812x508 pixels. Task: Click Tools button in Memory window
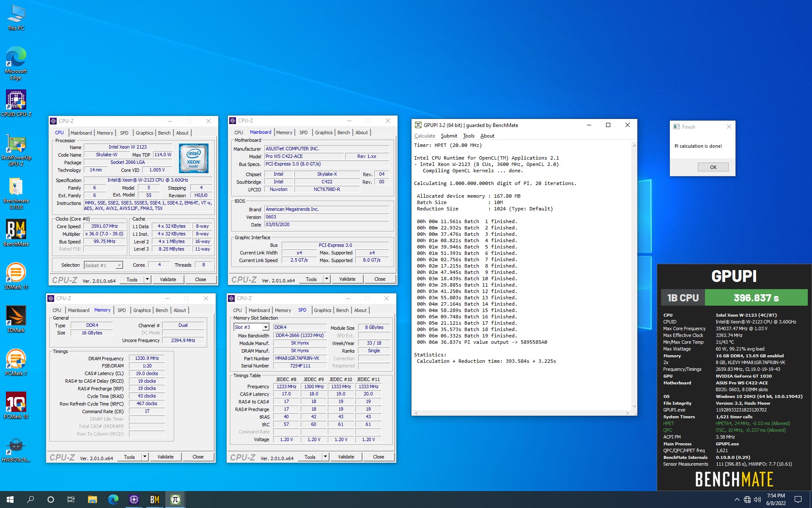129,457
